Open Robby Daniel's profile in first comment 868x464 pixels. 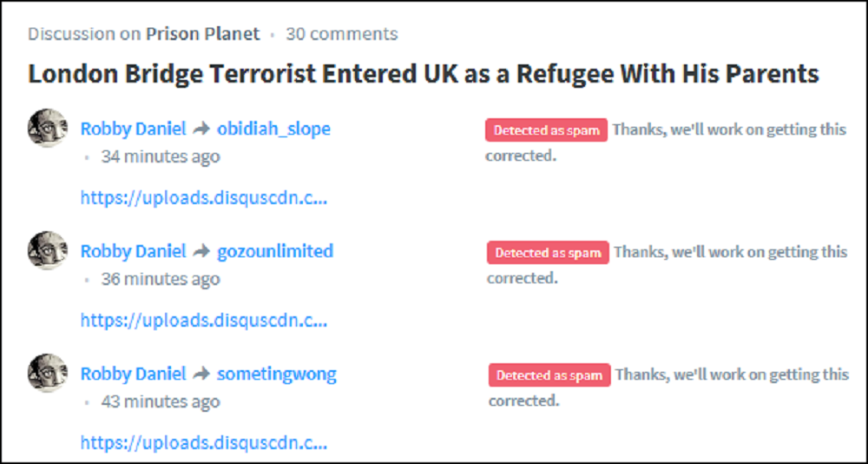[x=133, y=129]
